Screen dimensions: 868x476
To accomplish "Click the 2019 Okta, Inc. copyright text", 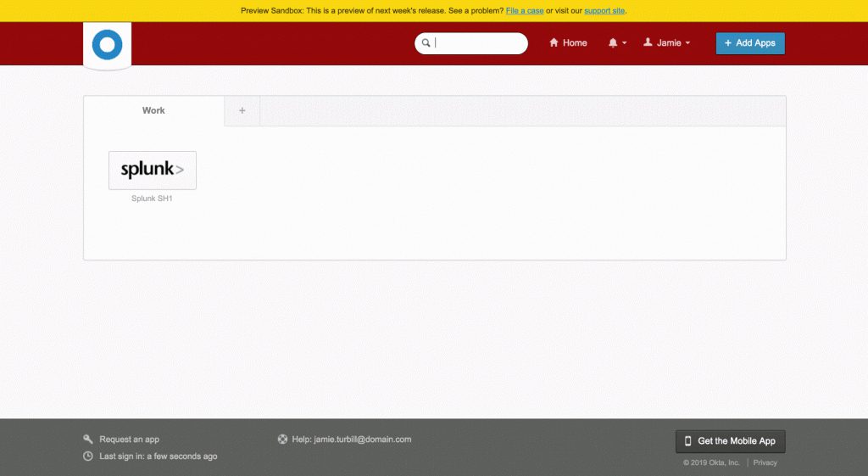I will (711, 462).
